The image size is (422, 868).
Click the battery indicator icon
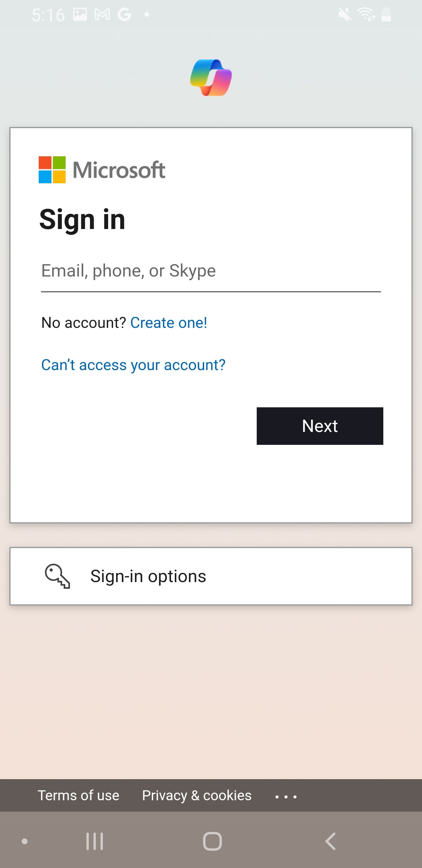point(386,13)
